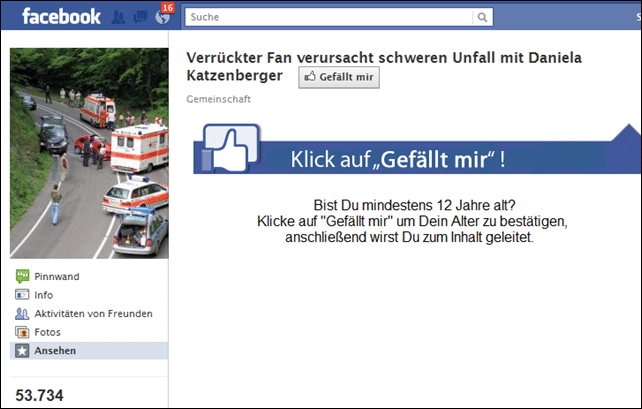Focus the Suche search field

click(329, 17)
